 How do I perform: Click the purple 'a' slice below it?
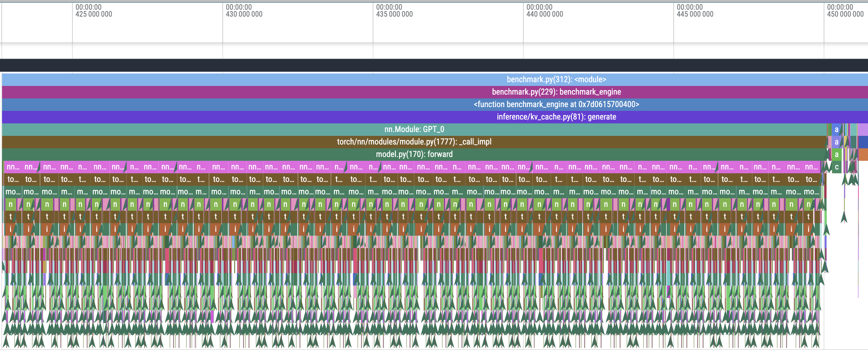pyautogui.click(x=836, y=142)
